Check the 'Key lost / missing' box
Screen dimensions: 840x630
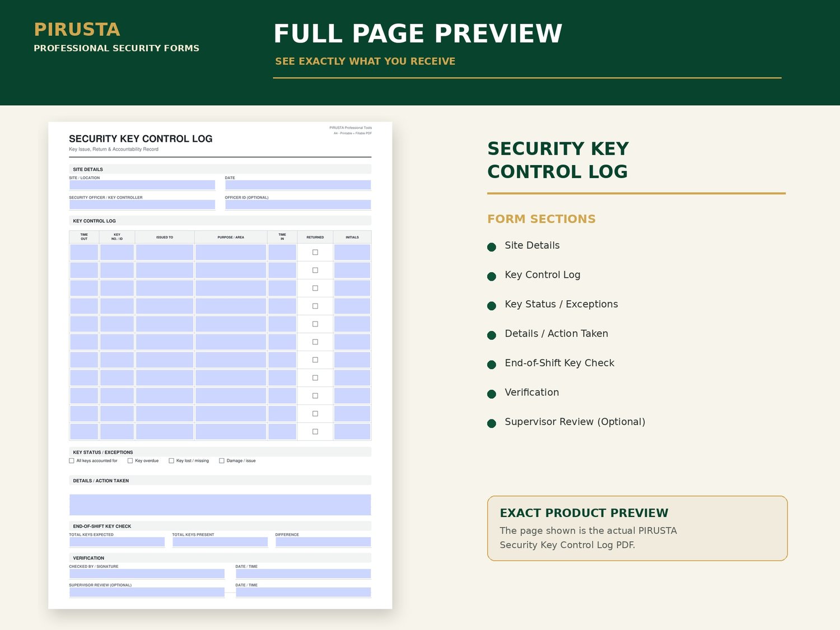171,461
